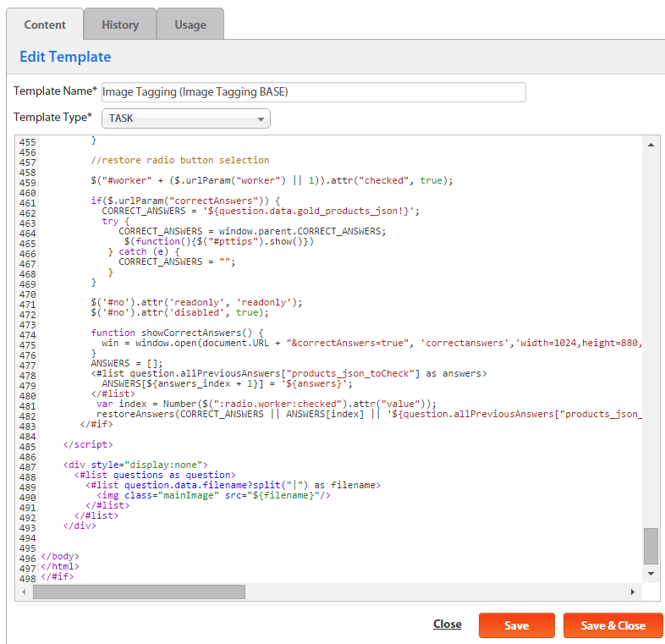Click the Template Name input field

click(x=313, y=92)
